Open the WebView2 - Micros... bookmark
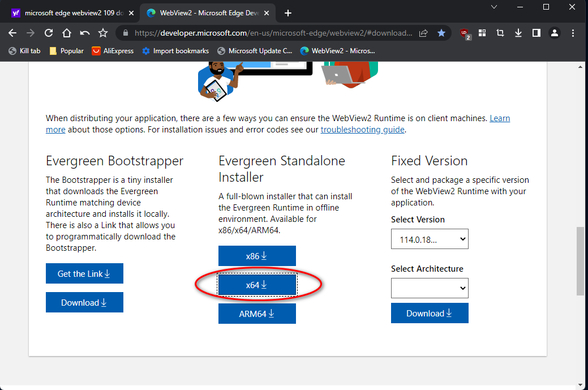This screenshot has width=588, height=390. coord(337,51)
